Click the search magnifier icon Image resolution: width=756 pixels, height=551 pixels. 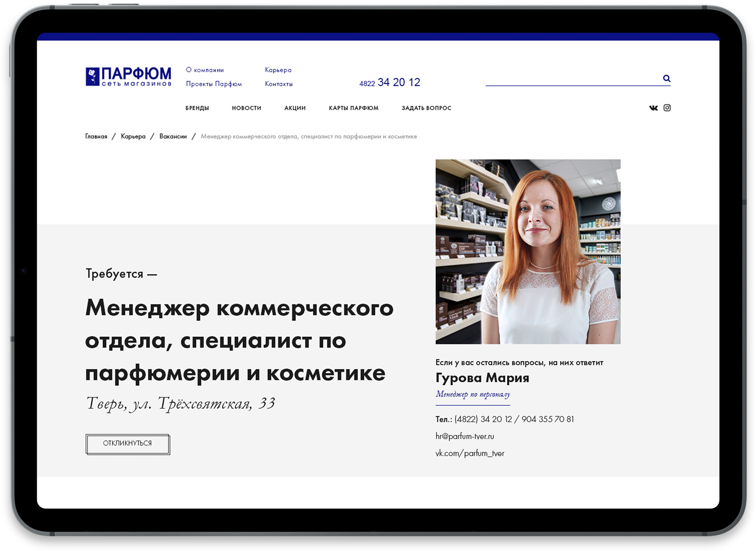coord(666,78)
